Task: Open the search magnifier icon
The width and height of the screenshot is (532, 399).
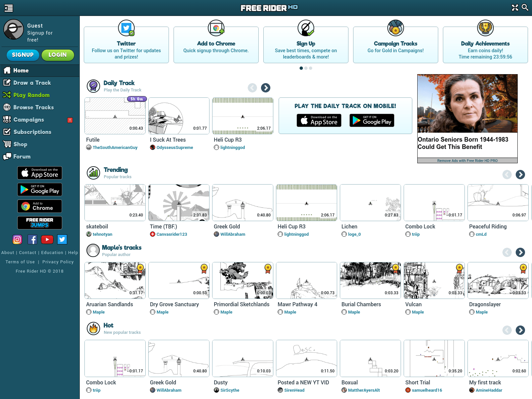Action: [x=525, y=7]
